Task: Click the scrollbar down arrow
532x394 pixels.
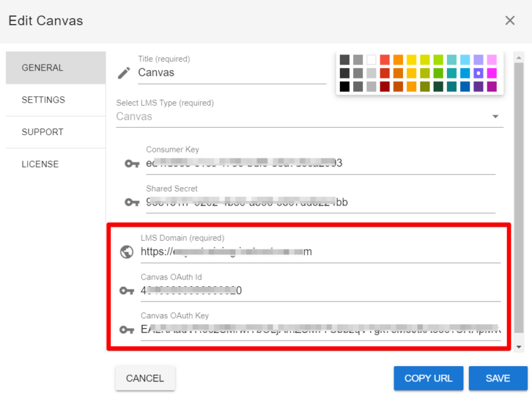Action: click(519, 347)
